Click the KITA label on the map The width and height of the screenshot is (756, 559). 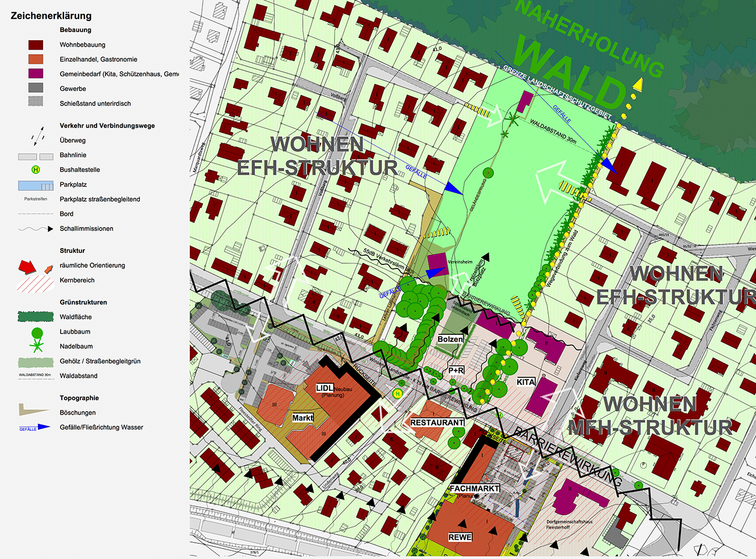pyautogui.click(x=526, y=382)
